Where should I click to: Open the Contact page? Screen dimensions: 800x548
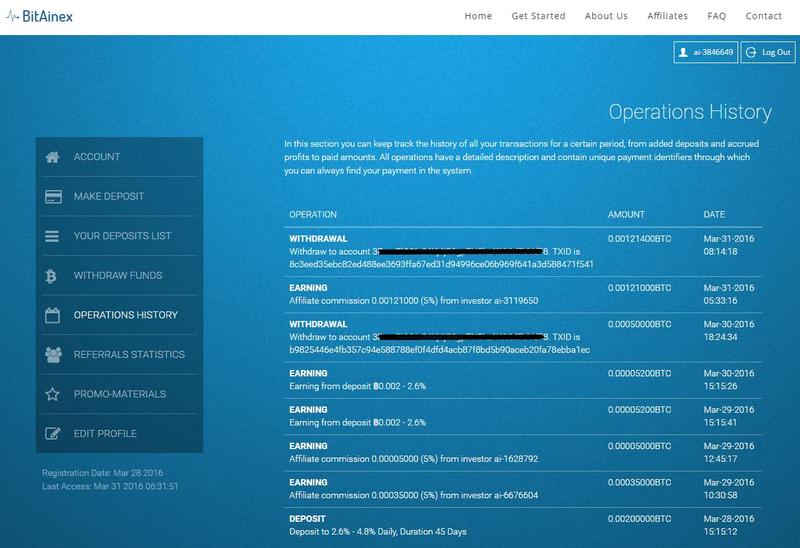(x=763, y=16)
